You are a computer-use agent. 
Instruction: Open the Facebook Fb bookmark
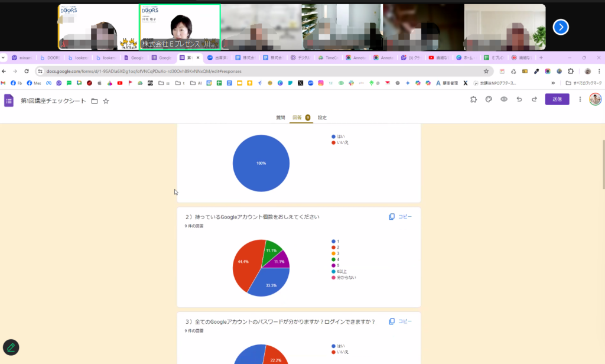point(16,83)
